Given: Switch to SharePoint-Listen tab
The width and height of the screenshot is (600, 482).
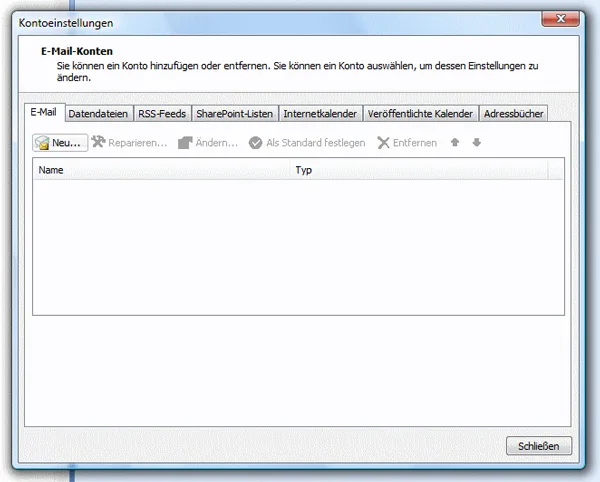Looking at the screenshot, I should point(235,114).
